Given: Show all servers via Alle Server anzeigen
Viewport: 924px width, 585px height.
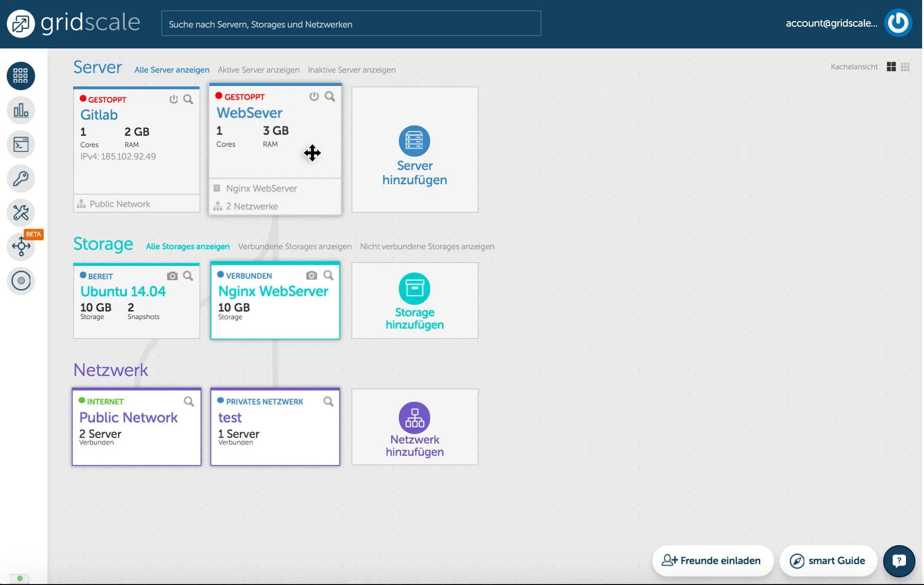Looking at the screenshot, I should tap(172, 70).
